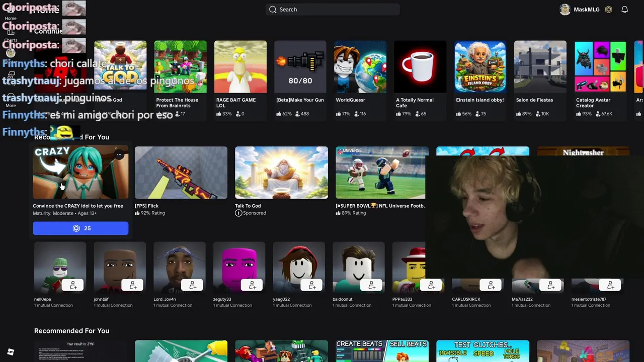This screenshot has width=644, height=362.
Task: Open the More item in the sidebar
Action: click(x=11, y=101)
